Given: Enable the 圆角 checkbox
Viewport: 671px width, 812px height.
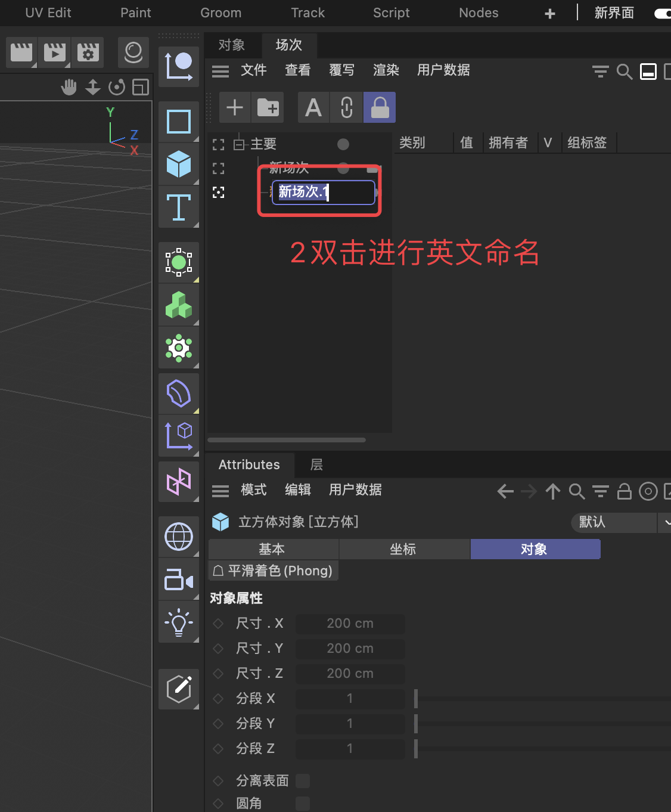Looking at the screenshot, I should point(303,804).
